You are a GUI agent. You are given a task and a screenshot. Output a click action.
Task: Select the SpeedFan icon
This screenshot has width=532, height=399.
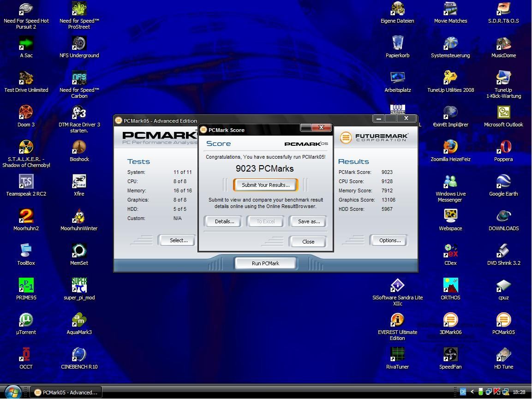click(x=451, y=355)
